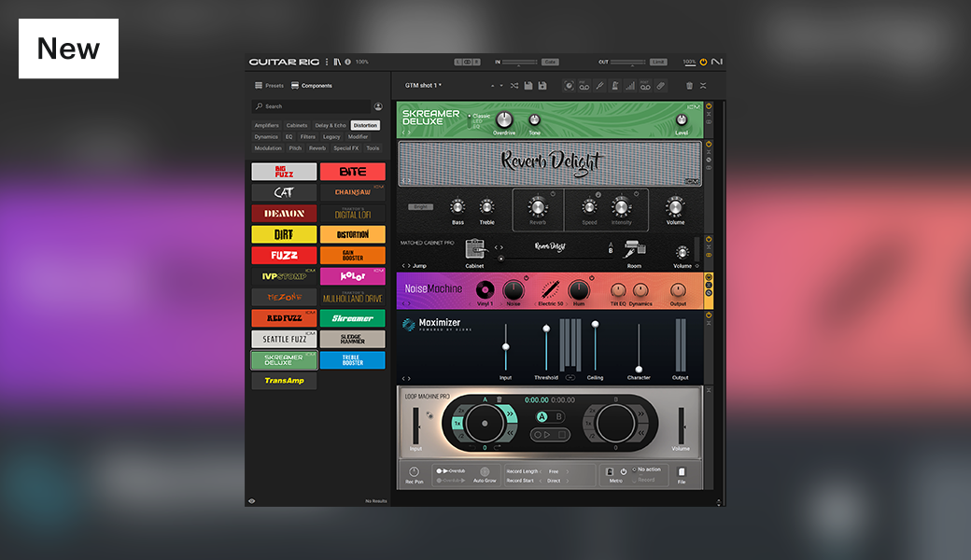
Task: Choose the TransAmp component
Action: click(x=284, y=381)
